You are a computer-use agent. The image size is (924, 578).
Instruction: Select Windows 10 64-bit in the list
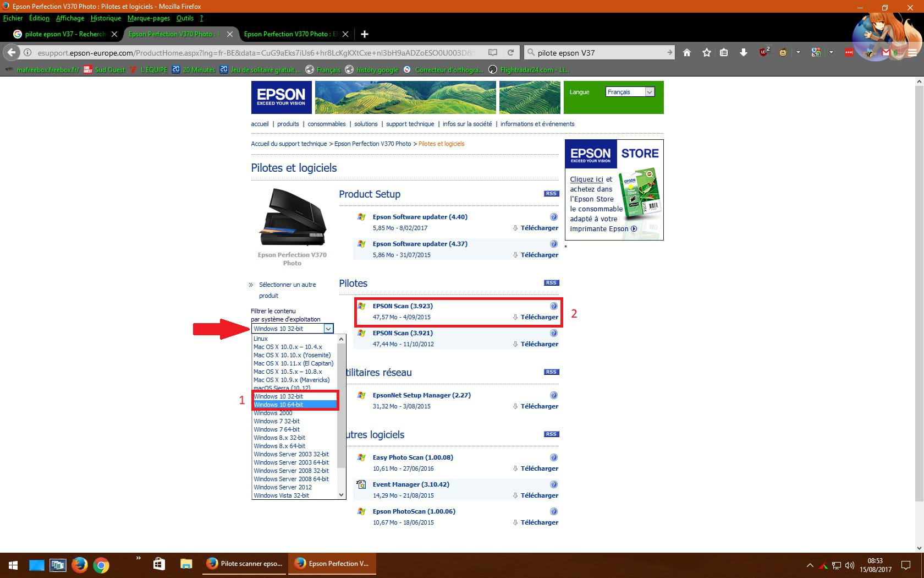[x=295, y=405]
